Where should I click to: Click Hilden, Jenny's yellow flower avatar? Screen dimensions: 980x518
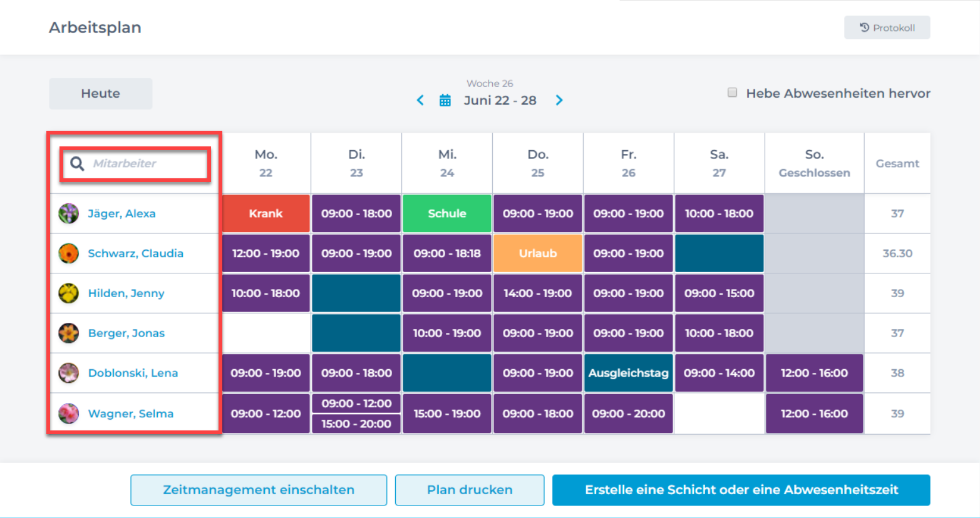point(68,293)
